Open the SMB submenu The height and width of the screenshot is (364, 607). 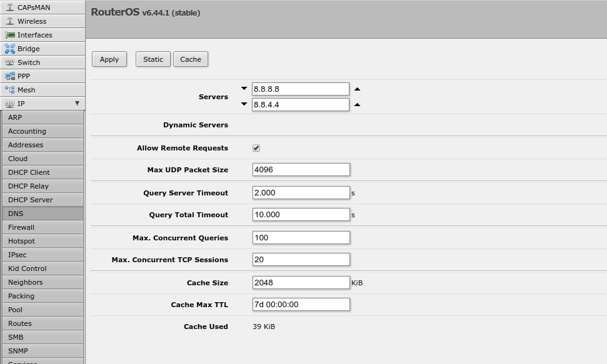[x=43, y=337]
